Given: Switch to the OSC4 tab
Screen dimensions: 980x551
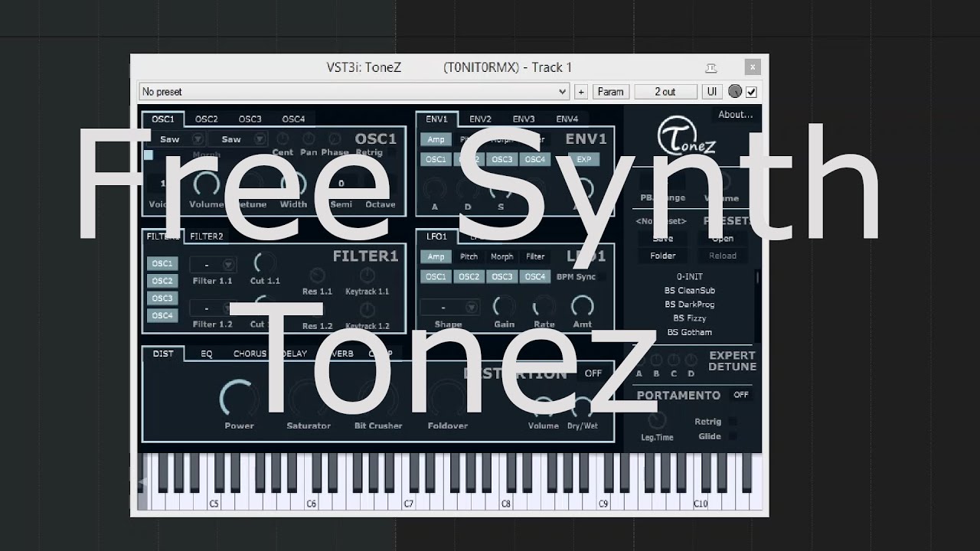Looking at the screenshot, I should coord(293,119).
